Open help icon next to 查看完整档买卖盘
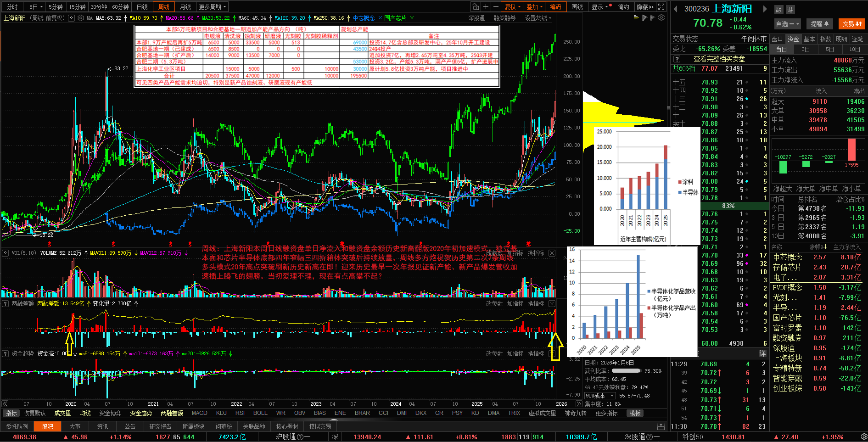The height and width of the screenshot is (442, 868). 677,59
